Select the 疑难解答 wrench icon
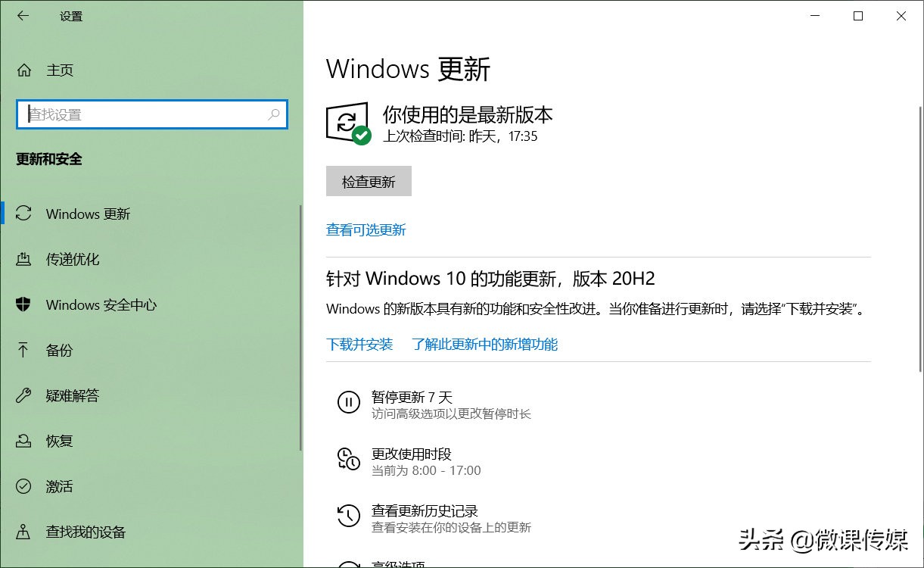The height and width of the screenshot is (568, 924). point(23,395)
